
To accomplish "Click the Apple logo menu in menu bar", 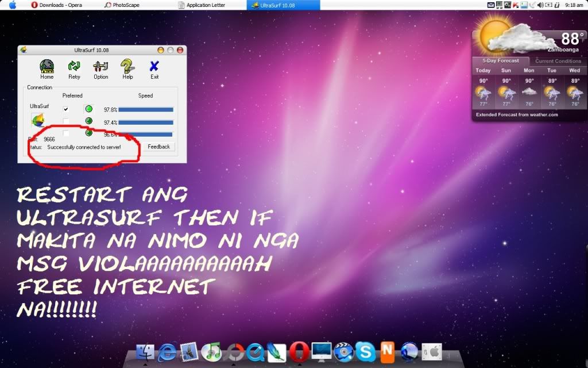I will 13,5.
